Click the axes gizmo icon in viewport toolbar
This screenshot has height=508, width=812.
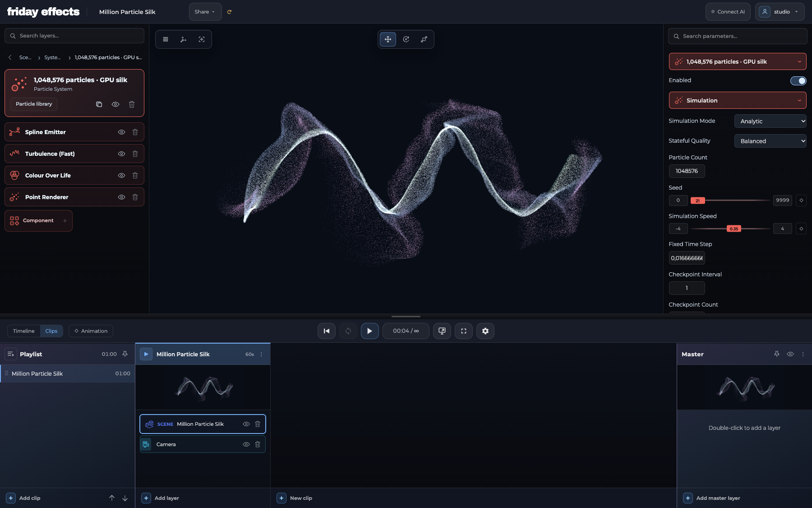184,39
